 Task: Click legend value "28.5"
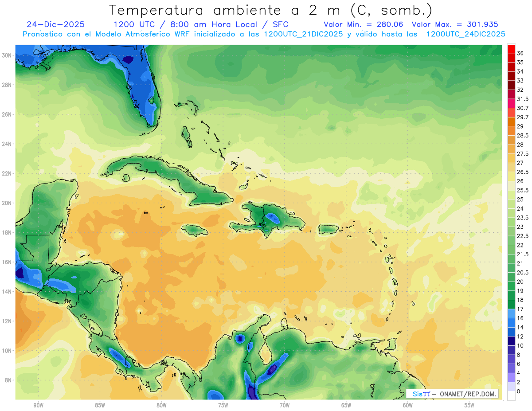tap(523, 135)
